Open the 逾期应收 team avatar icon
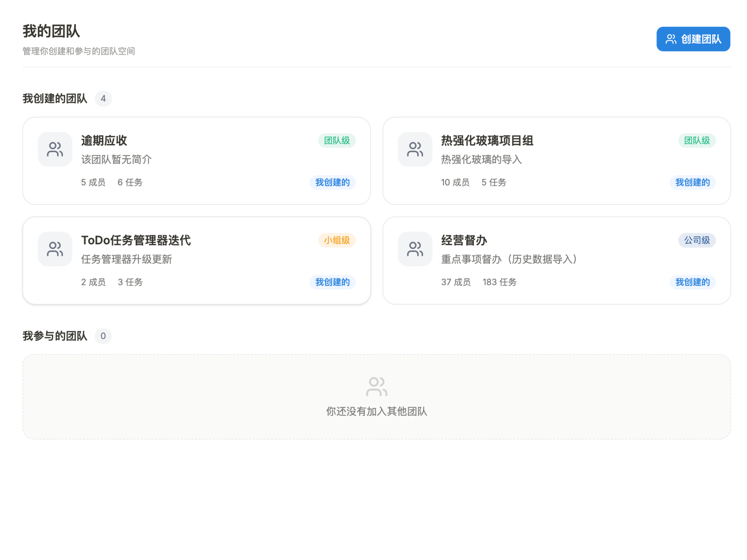The image size is (747, 560). (x=55, y=149)
